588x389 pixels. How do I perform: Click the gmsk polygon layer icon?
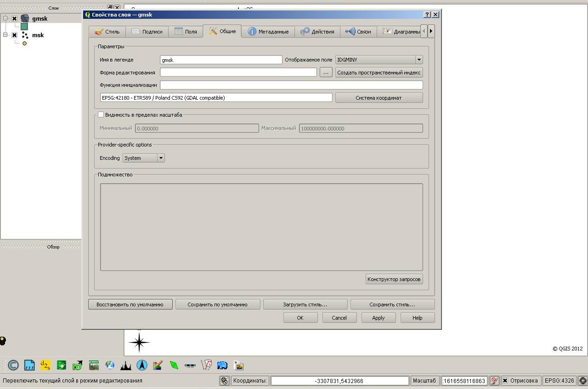(25, 18)
